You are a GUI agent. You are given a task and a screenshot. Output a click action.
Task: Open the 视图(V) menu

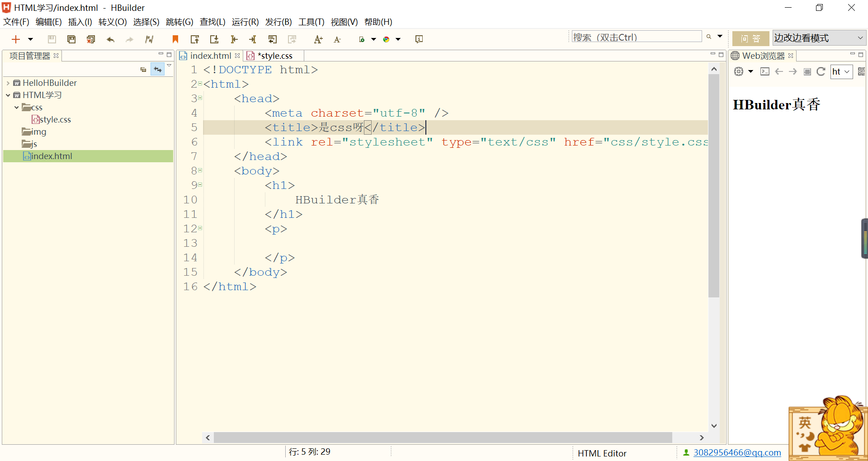pos(344,22)
